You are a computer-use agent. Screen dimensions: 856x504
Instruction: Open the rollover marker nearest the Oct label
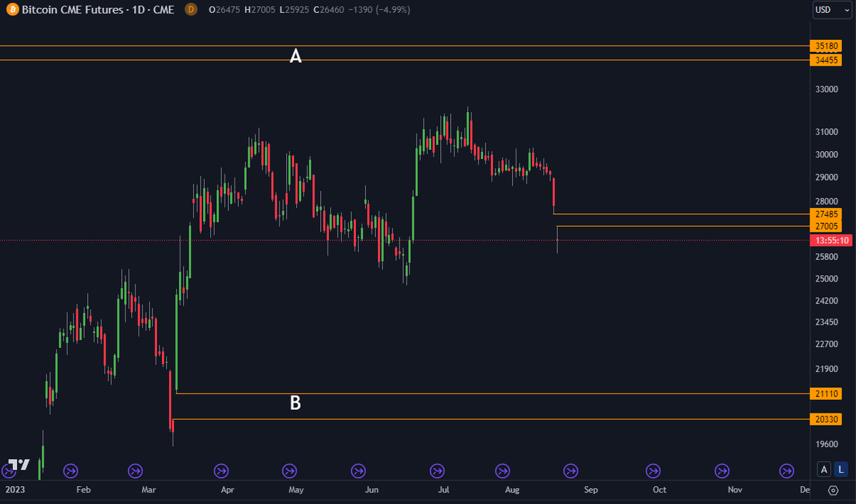(653, 470)
